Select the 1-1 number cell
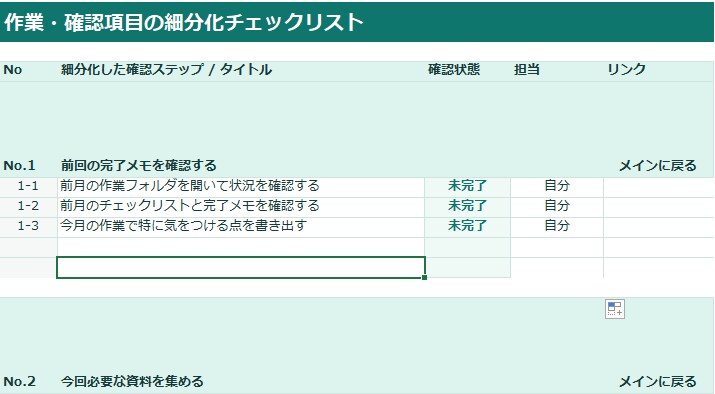 pos(28,186)
